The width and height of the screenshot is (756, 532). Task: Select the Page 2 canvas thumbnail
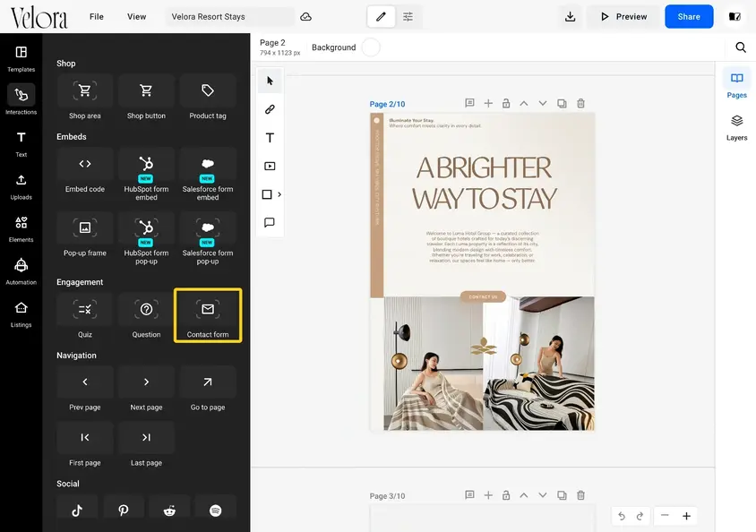(x=482, y=271)
